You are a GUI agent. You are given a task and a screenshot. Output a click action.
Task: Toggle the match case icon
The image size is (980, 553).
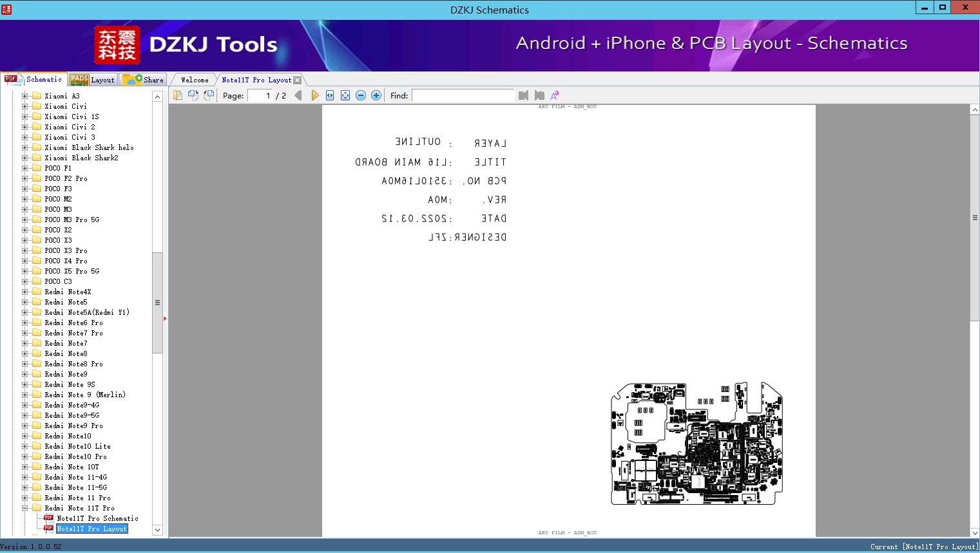coord(555,95)
